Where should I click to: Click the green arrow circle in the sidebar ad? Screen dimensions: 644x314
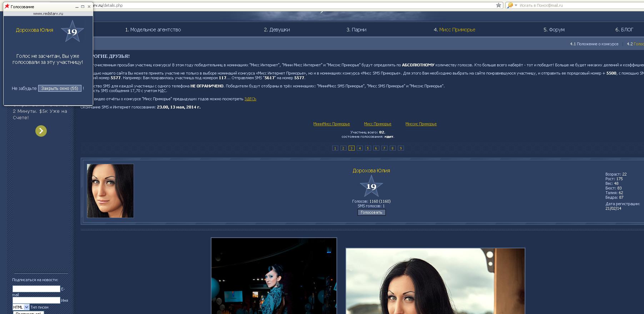coord(41,131)
